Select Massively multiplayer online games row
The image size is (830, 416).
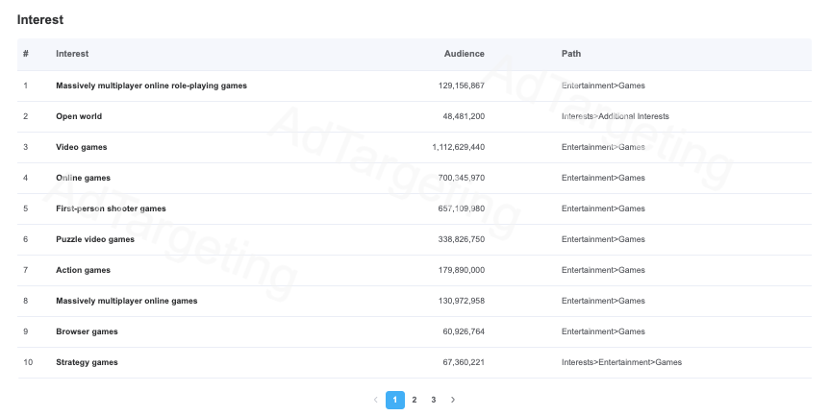point(127,301)
